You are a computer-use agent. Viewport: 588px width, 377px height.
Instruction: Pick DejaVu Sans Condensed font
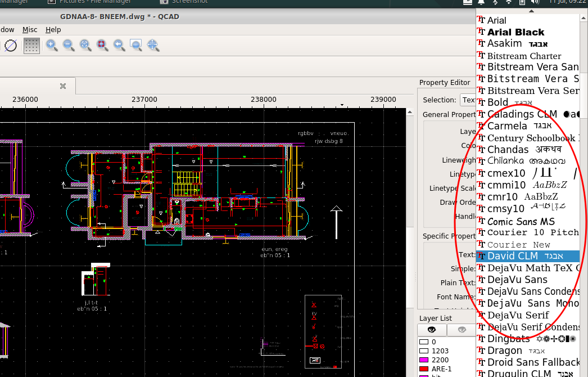[528, 291]
